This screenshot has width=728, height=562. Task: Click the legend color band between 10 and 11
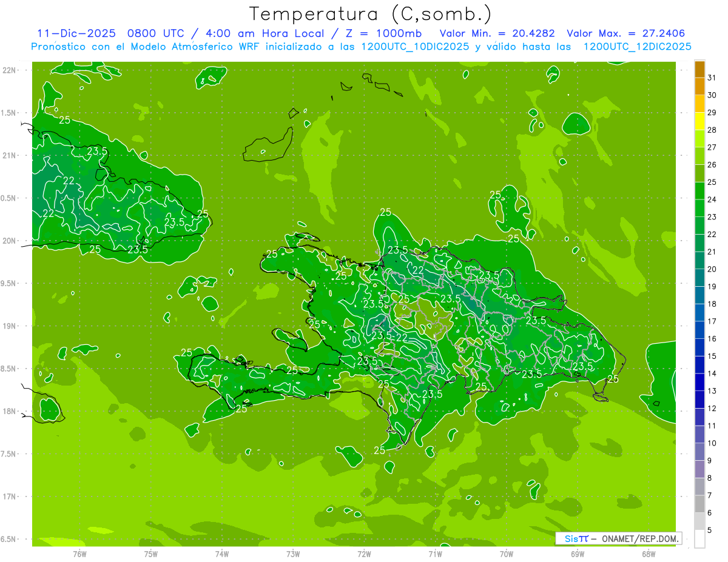tap(699, 435)
